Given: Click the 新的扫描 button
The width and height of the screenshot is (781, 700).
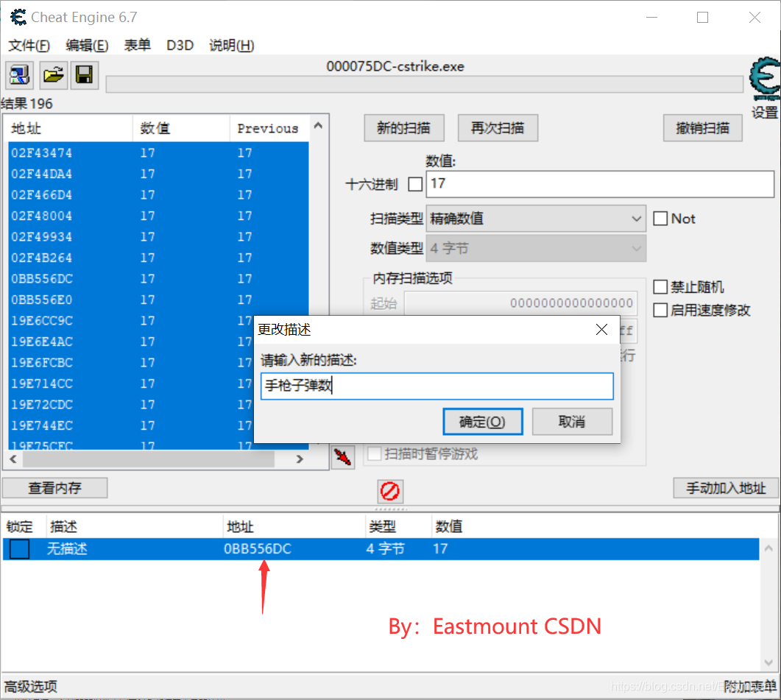Looking at the screenshot, I should 404,128.
